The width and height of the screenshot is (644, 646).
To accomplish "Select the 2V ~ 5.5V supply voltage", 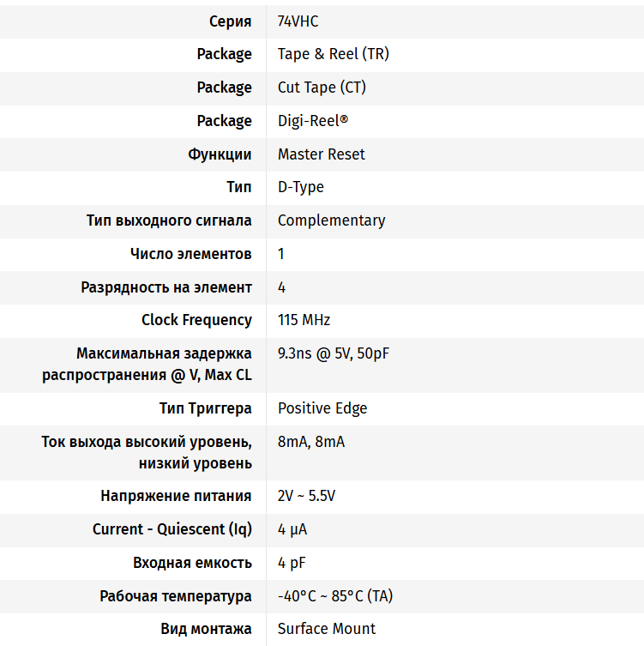I will pos(306,496).
